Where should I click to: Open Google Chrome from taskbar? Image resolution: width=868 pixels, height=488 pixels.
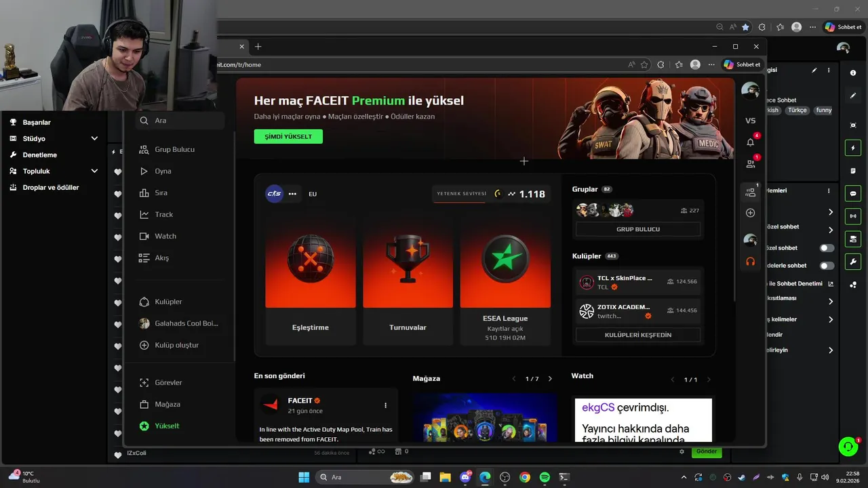(x=525, y=477)
